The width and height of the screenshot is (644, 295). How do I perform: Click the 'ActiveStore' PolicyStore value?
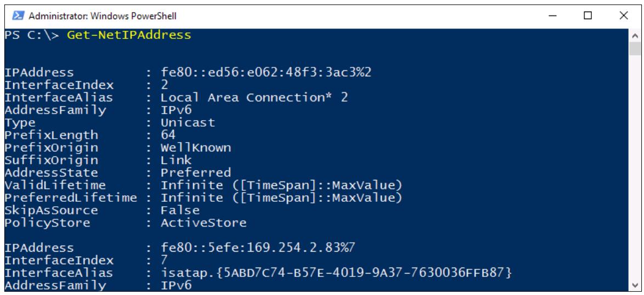click(204, 223)
